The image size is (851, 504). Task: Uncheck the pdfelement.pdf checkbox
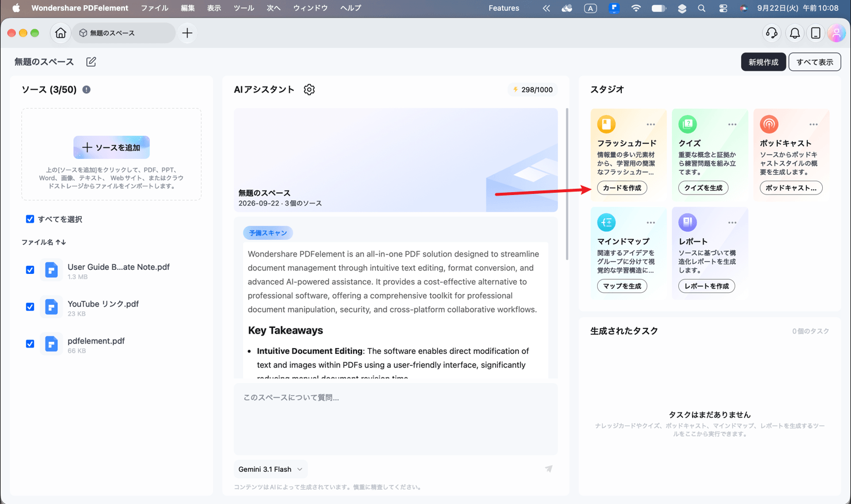click(30, 343)
